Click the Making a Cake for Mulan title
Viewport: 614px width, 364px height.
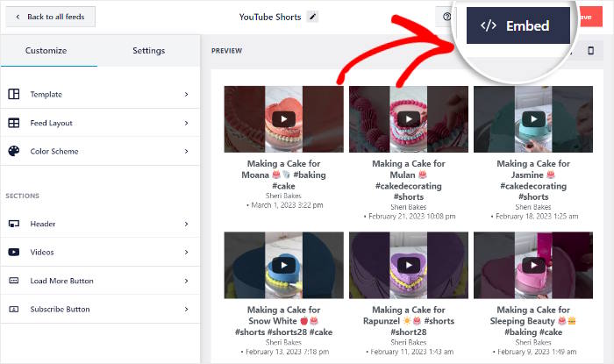click(x=409, y=180)
